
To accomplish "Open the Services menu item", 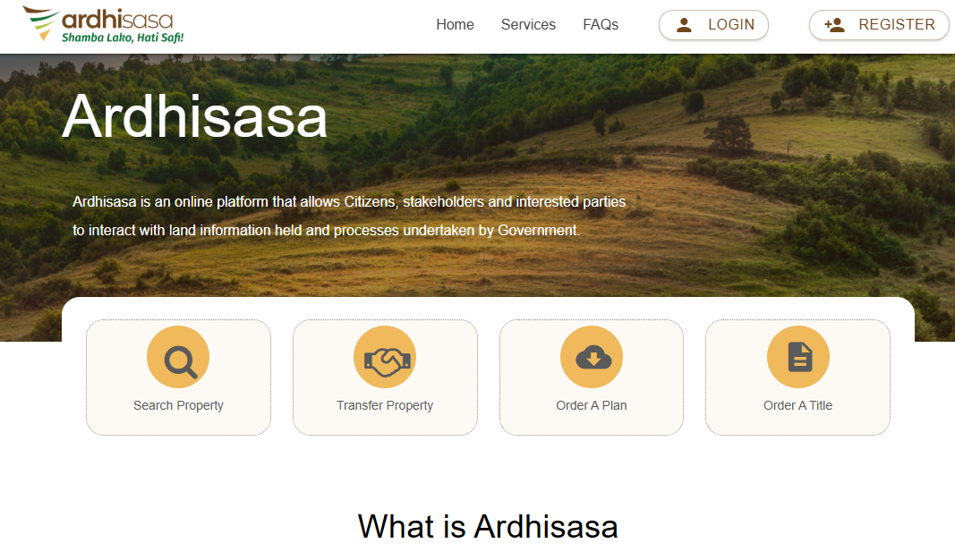I will click(x=528, y=24).
